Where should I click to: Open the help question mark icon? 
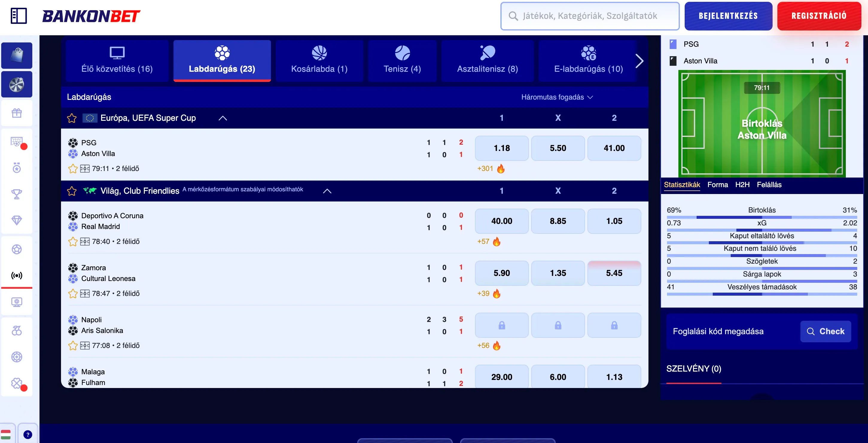tap(28, 435)
